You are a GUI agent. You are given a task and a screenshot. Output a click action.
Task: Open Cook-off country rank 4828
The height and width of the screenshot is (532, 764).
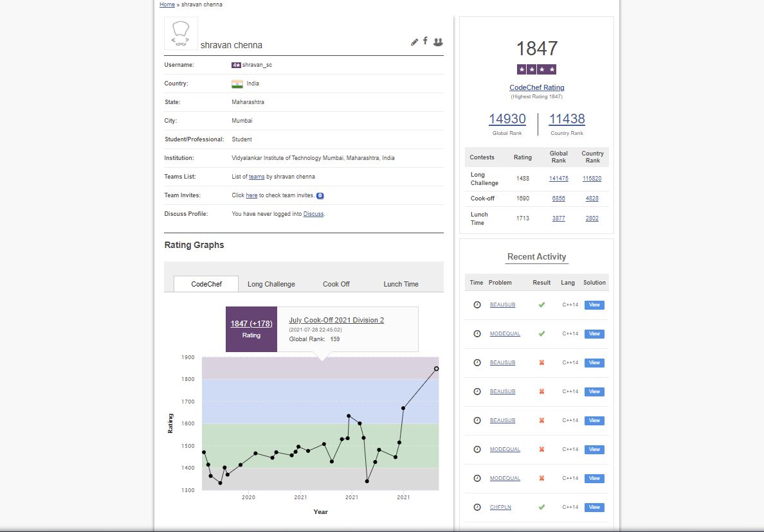click(x=592, y=199)
